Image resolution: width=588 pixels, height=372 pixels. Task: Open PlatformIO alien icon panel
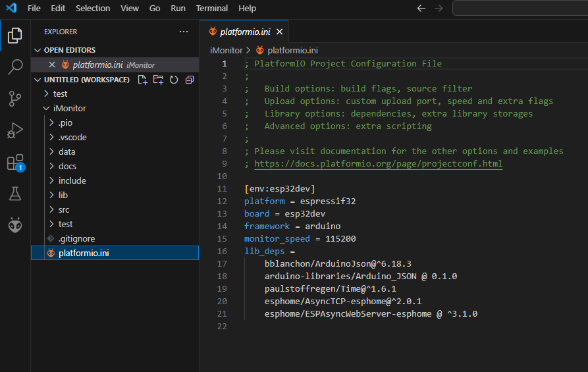(15, 225)
